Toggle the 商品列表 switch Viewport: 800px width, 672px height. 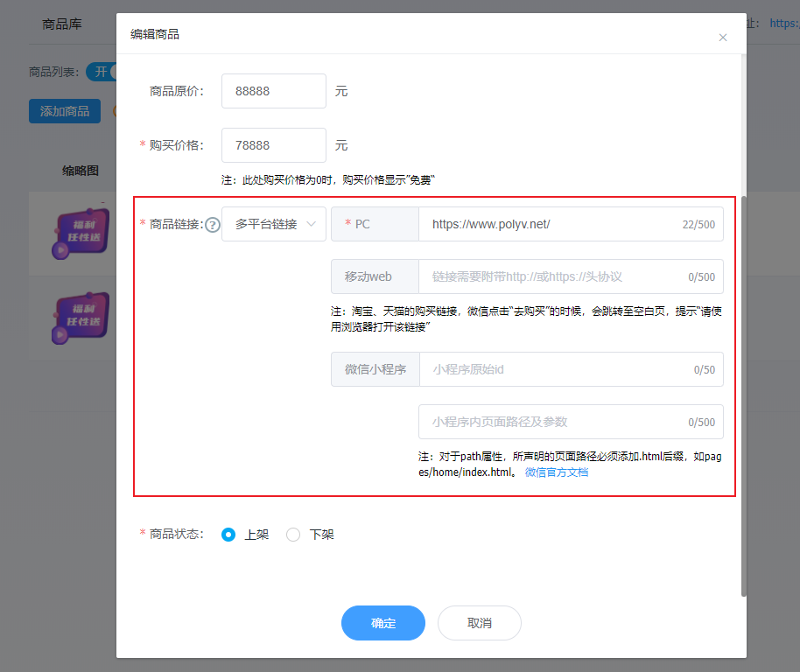[102, 72]
